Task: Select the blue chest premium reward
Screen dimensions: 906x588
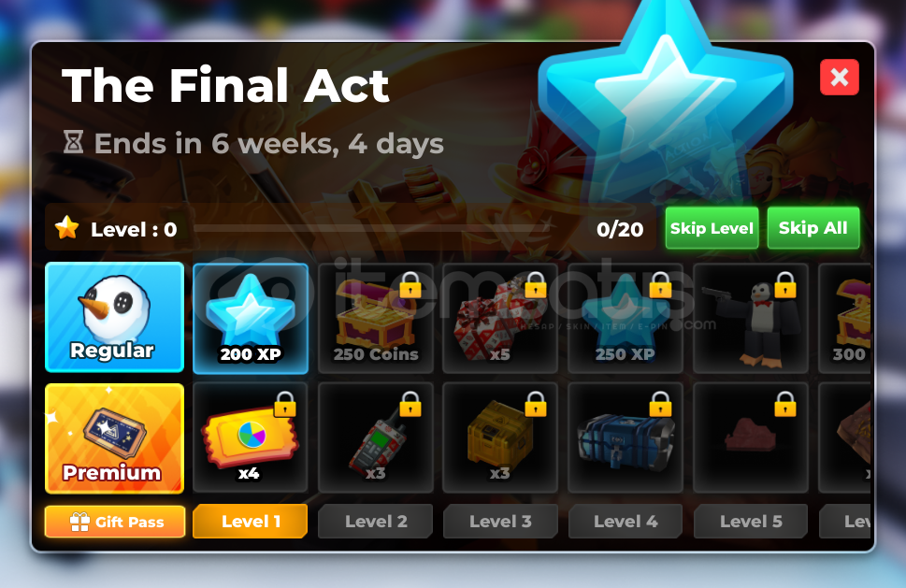Action: (626, 437)
